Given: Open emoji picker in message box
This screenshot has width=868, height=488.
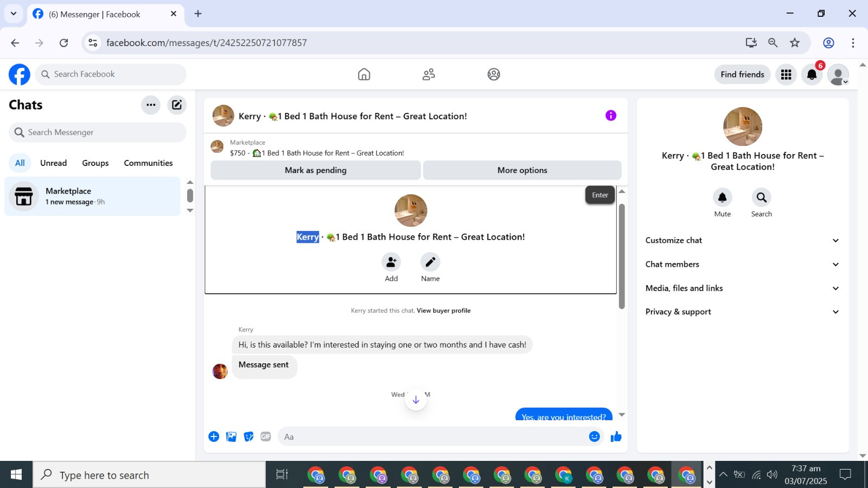Looking at the screenshot, I should coord(595,436).
